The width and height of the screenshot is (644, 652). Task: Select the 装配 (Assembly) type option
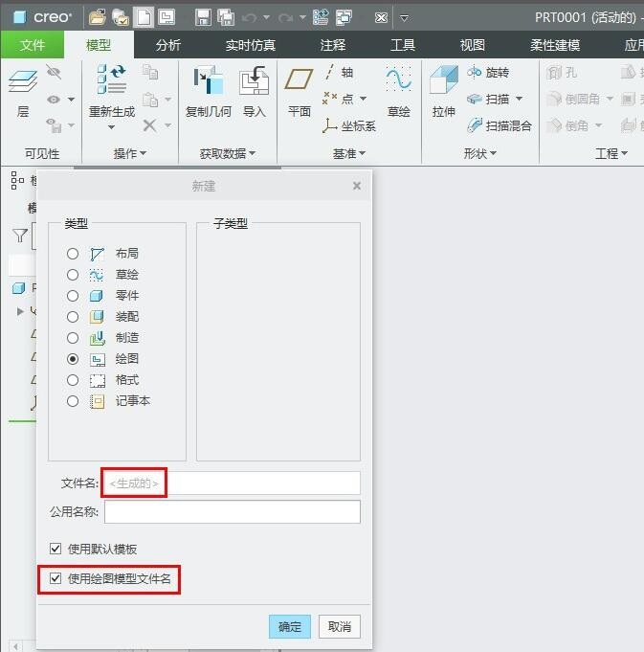pyautogui.click(x=73, y=317)
